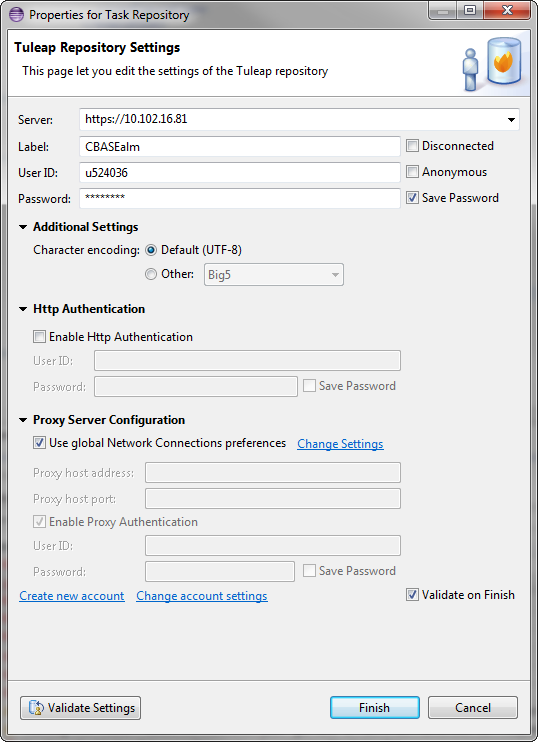Image resolution: width=538 pixels, height=742 pixels.
Task: Click the Finish button
Action: 375,708
